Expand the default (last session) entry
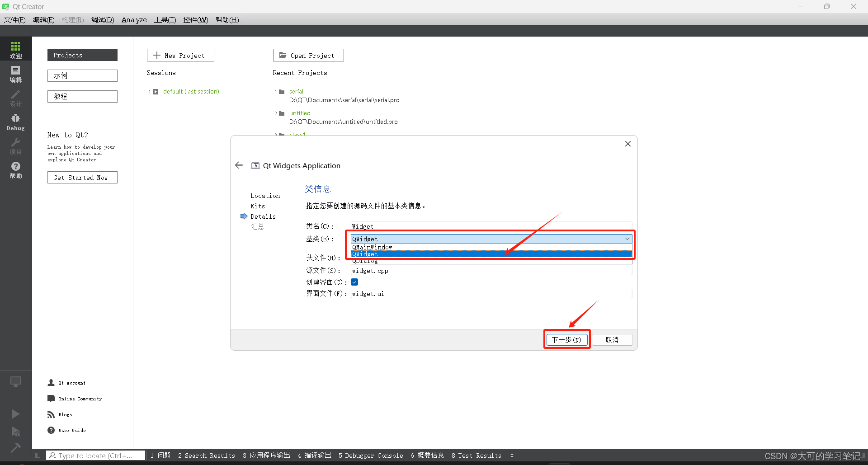The height and width of the screenshot is (465, 868). [x=156, y=91]
